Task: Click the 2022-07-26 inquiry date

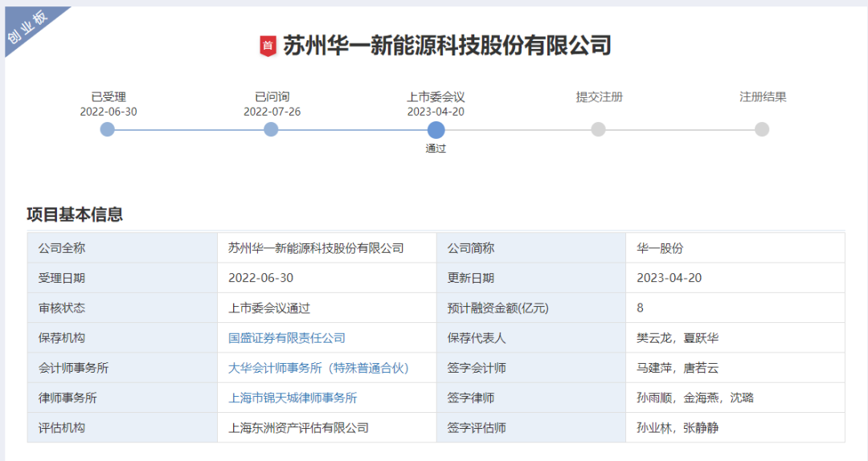Action: tap(272, 112)
